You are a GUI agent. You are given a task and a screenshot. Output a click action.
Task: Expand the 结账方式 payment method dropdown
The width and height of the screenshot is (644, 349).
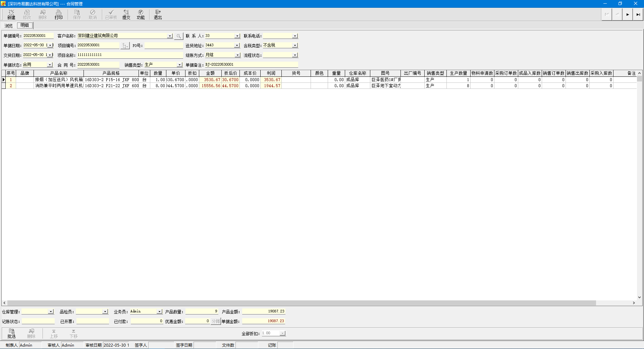[x=237, y=55]
